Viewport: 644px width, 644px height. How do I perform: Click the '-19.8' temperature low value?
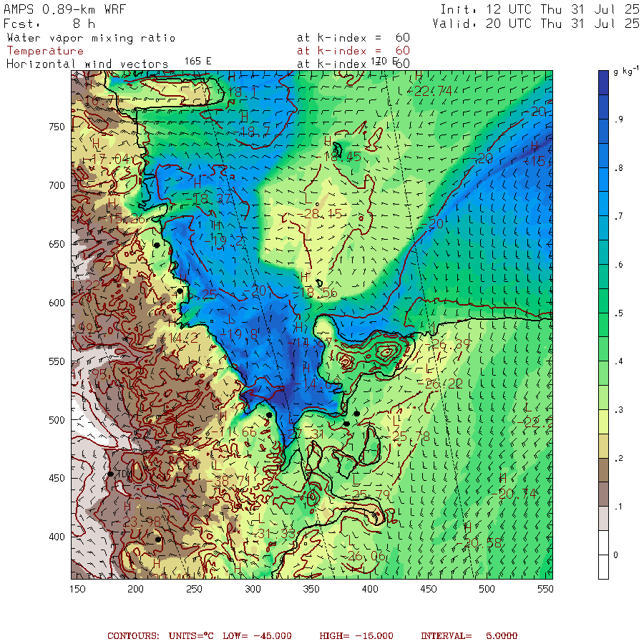(239, 334)
